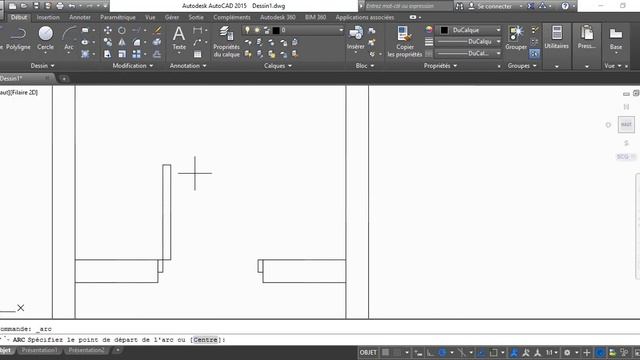Viewport: 640px width, 360px height.
Task: Expand the Dessin panel
Action: [42, 65]
